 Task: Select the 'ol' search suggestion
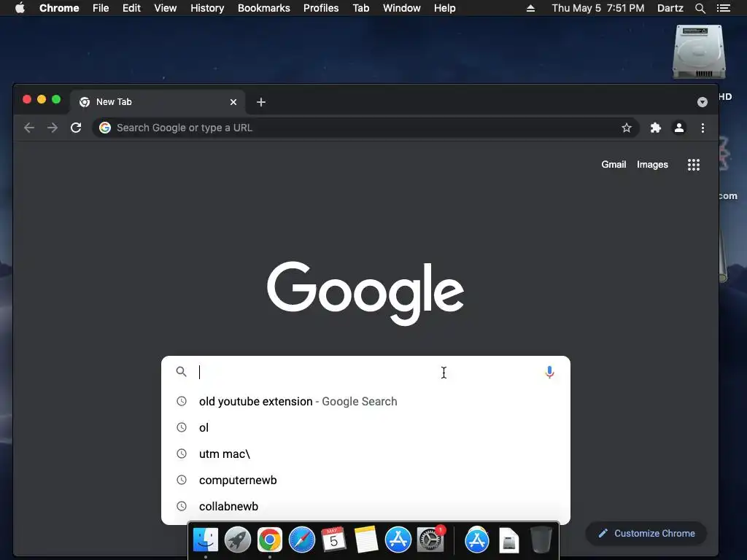[x=365, y=427]
